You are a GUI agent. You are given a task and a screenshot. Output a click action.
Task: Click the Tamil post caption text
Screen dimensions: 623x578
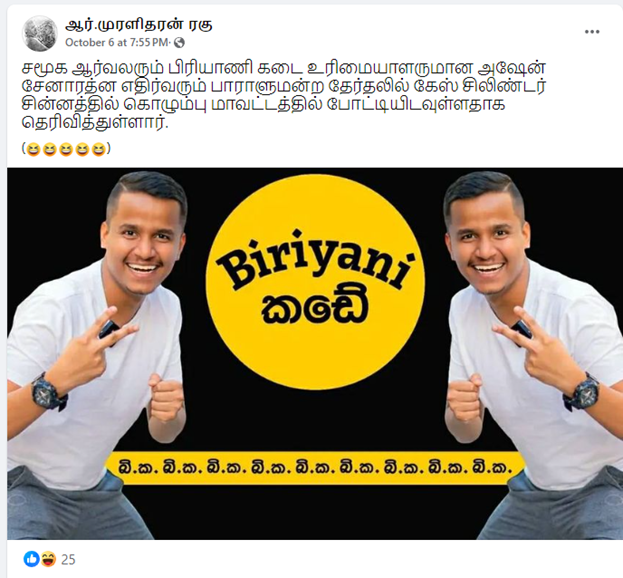pos(284,95)
